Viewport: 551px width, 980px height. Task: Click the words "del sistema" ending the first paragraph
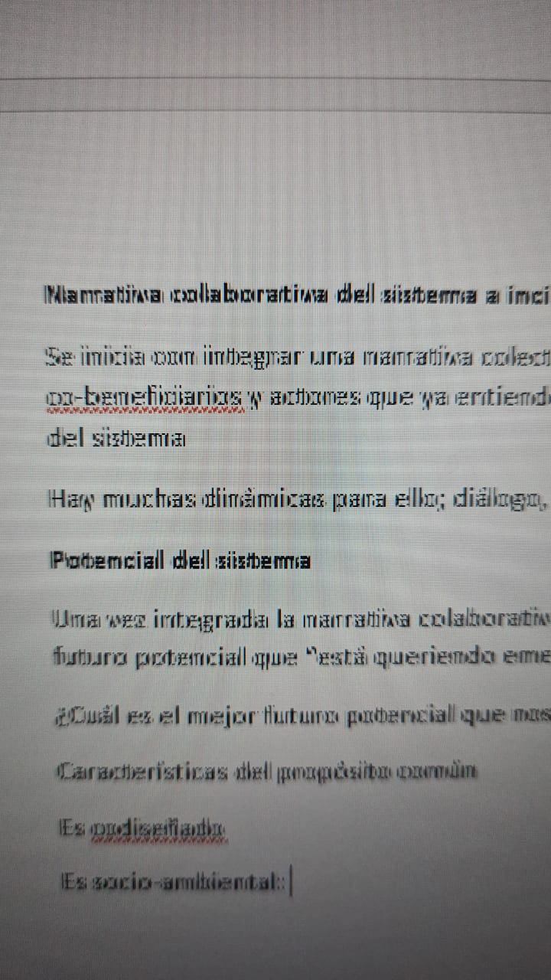point(116,439)
